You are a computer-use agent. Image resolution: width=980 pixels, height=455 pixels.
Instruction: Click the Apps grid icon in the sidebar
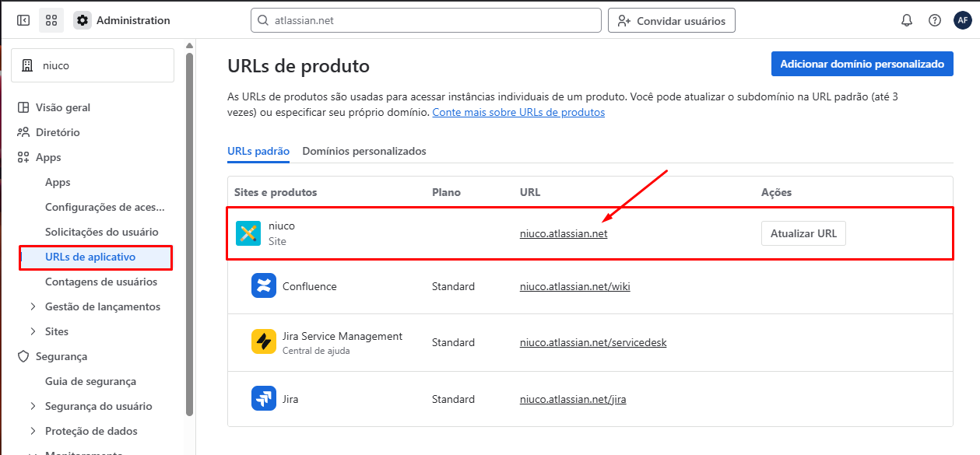tap(23, 157)
